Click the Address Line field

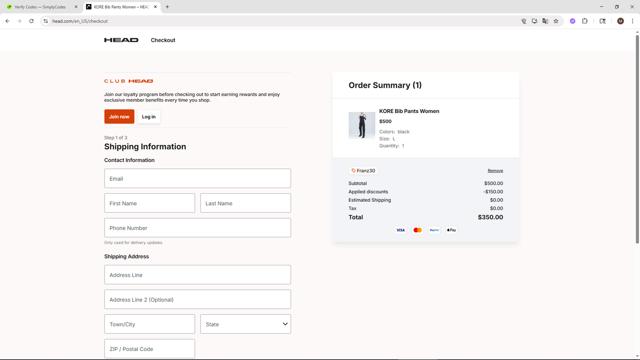pyautogui.click(x=198, y=275)
